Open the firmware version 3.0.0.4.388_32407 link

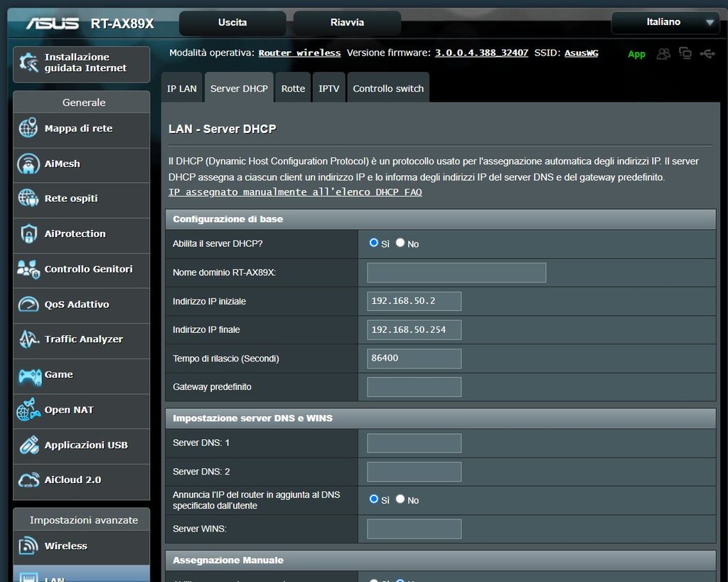tap(481, 53)
